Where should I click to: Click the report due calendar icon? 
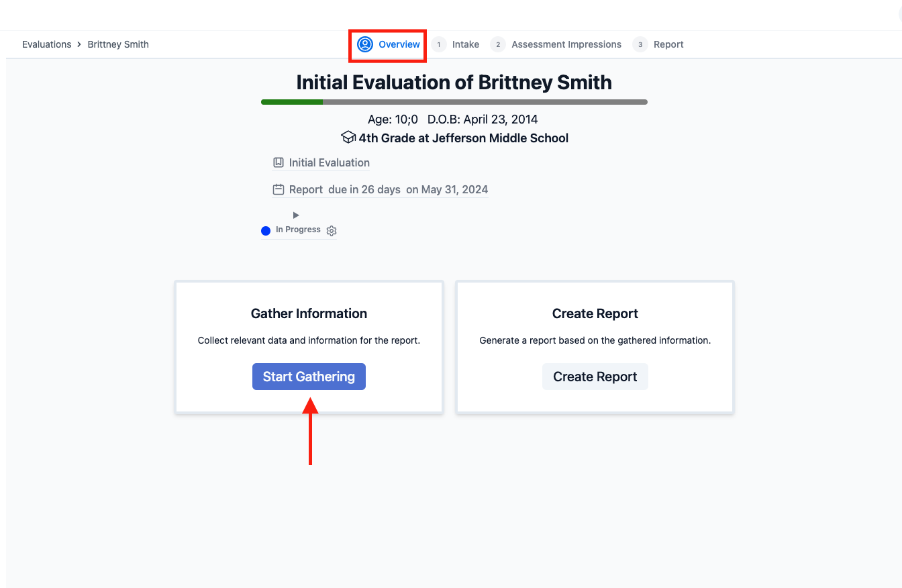pos(279,190)
